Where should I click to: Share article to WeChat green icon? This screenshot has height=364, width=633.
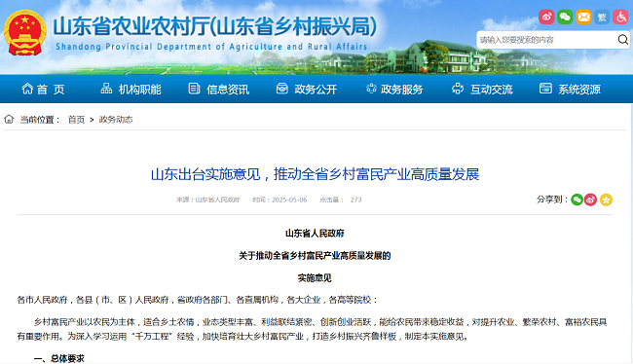coord(577,200)
